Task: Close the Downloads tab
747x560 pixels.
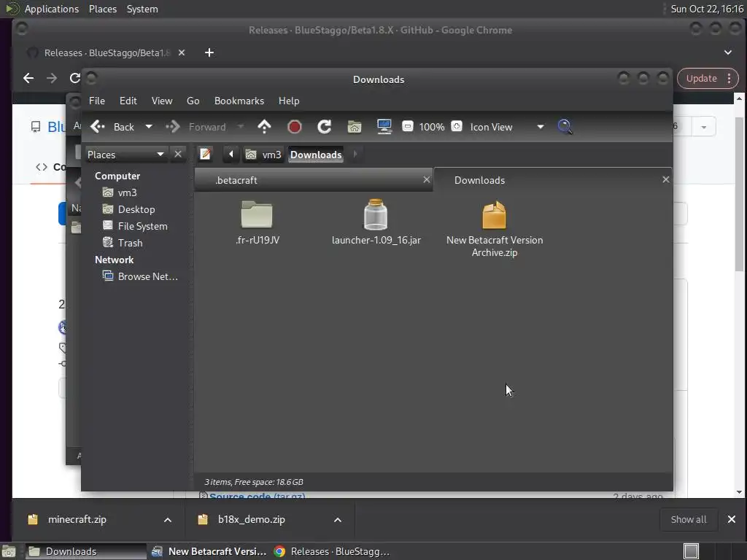Action: coord(665,179)
